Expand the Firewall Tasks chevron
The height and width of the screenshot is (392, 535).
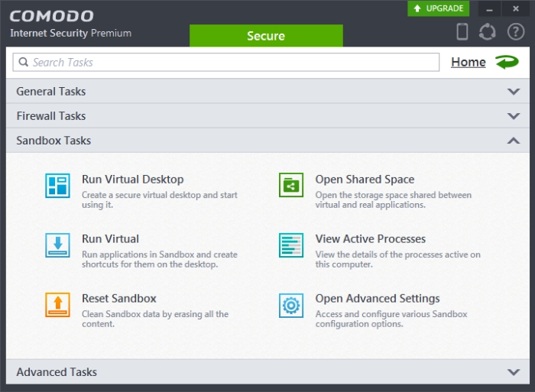[x=514, y=116]
